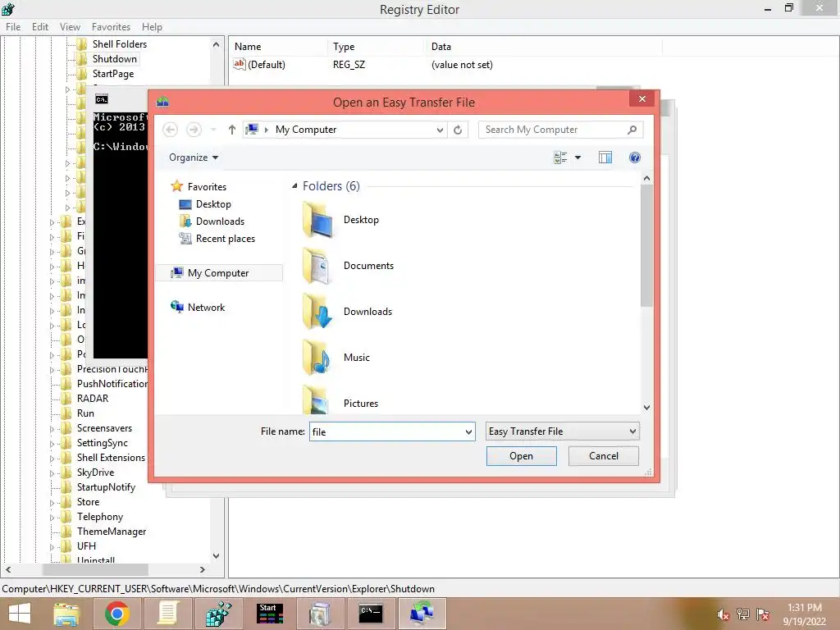
Task: Click the network tray icon
Action: click(x=743, y=614)
